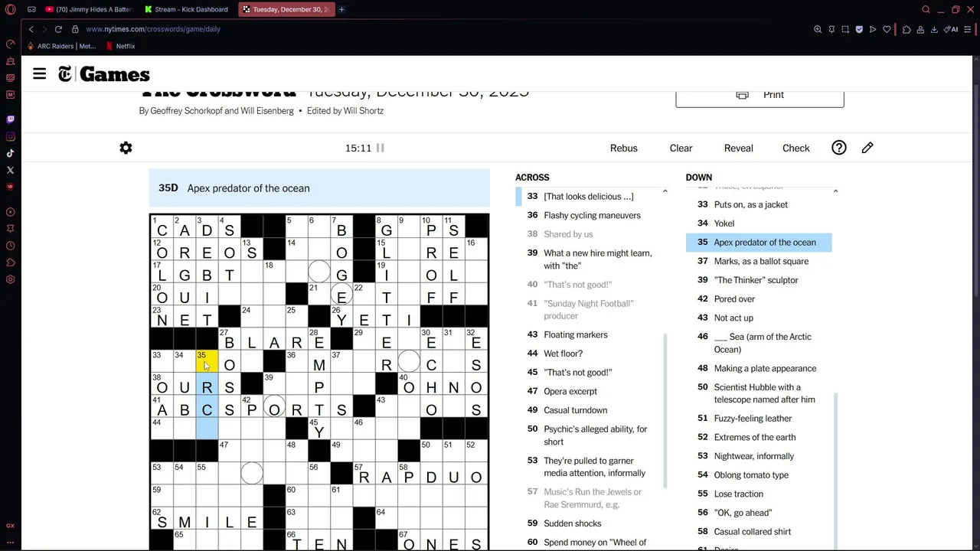Image resolution: width=980 pixels, height=551 pixels.
Task: Open a new tab with plus button
Action: pos(341,9)
